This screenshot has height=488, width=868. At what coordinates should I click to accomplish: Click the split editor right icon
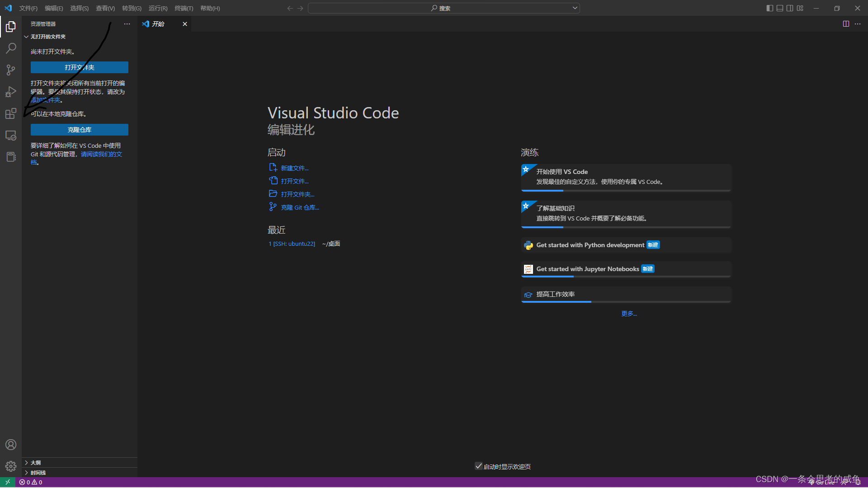[x=846, y=24]
